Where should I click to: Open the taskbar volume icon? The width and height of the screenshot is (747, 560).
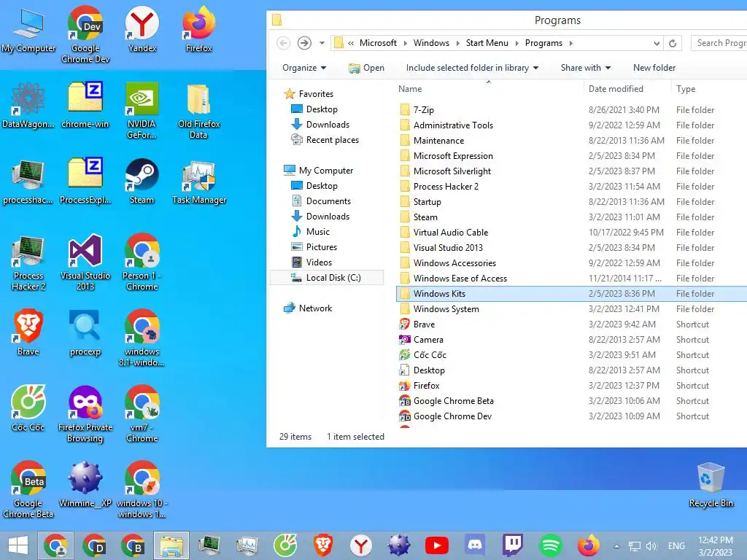[x=651, y=546]
